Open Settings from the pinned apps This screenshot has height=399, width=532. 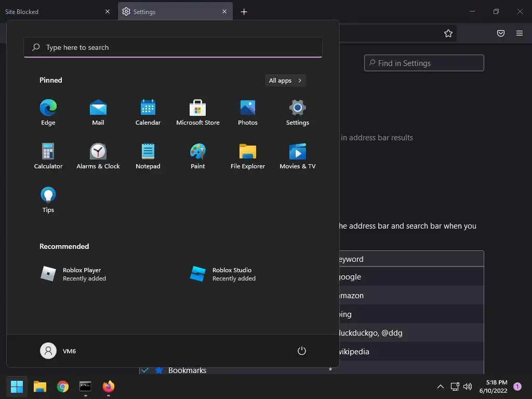[298, 113]
